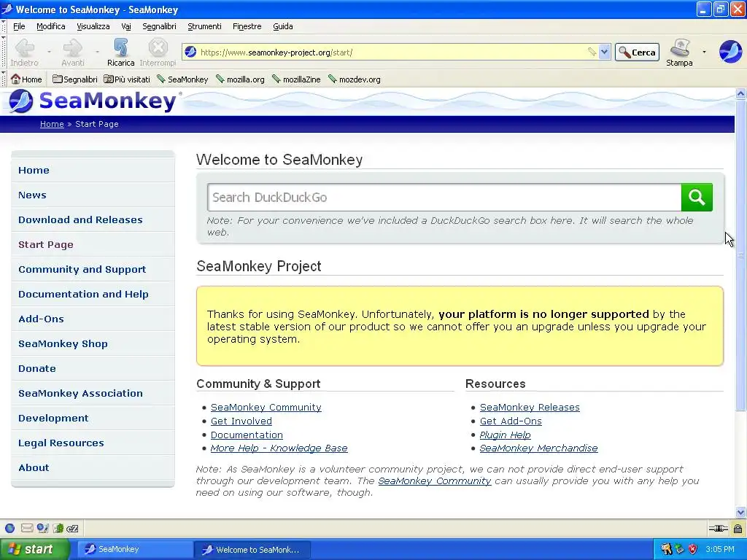This screenshot has height=560, width=747.
Task: Print the page with the Stampa icon
Action: click(680, 48)
